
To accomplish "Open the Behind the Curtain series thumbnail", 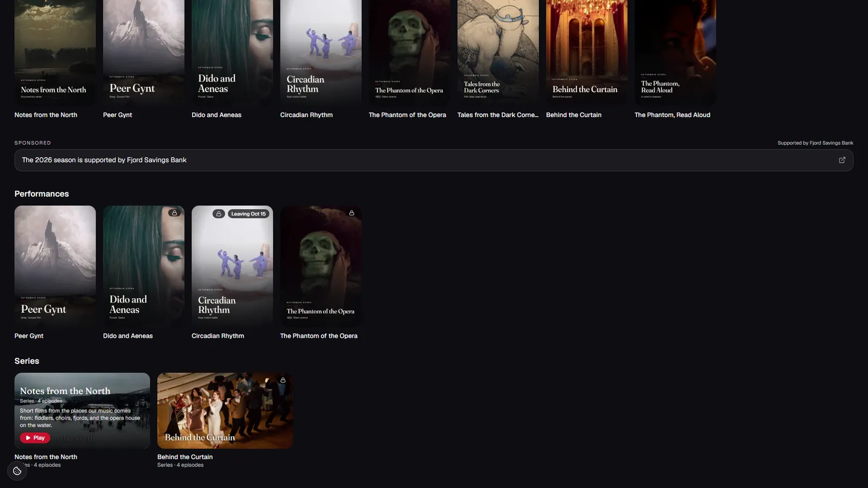I will 225,410.
